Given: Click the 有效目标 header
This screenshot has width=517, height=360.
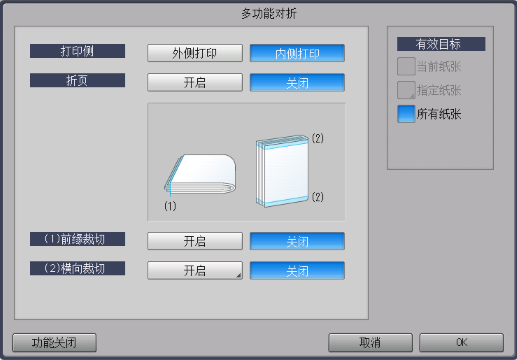Looking at the screenshot, I should [441, 44].
